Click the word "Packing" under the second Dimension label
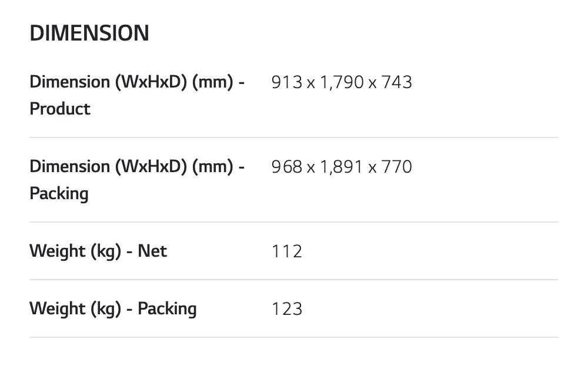This screenshot has height=366, width=588. [59, 193]
